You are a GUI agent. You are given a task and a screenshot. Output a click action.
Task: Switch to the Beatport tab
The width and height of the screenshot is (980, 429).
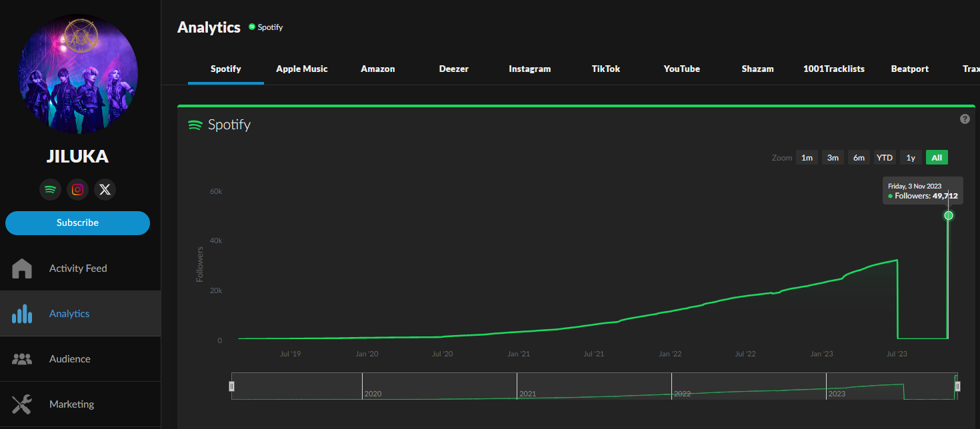coord(910,69)
